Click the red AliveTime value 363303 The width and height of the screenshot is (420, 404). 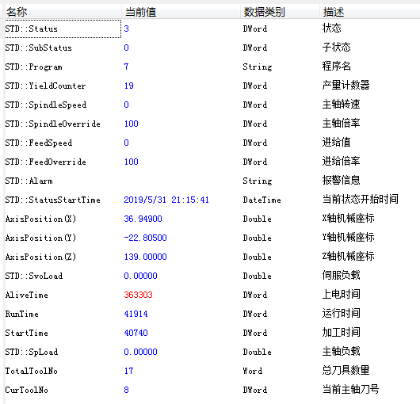pyautogui.click(x=138, y=295)
